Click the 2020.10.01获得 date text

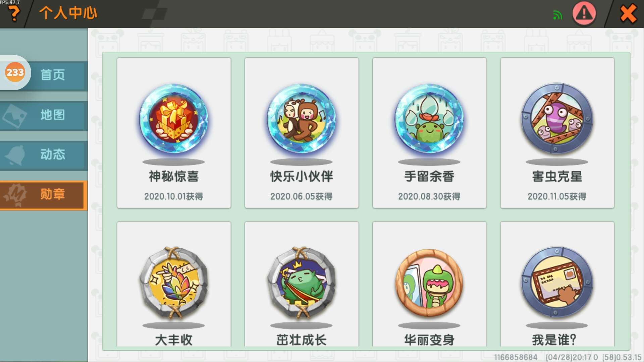(x=174, y=196)
